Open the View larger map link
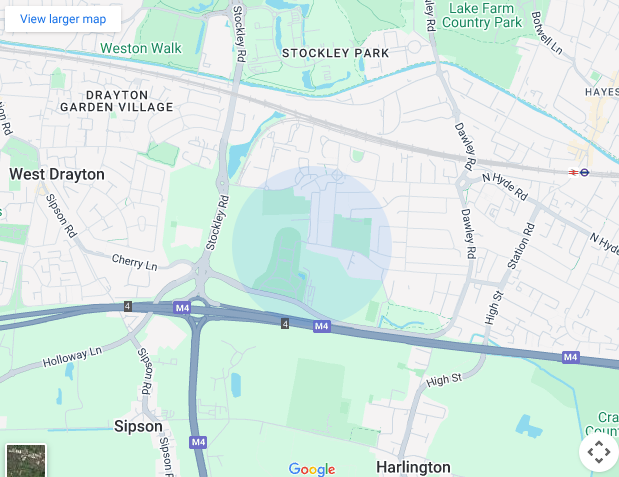Screen dimensions: 619x477 click(63, 19)
